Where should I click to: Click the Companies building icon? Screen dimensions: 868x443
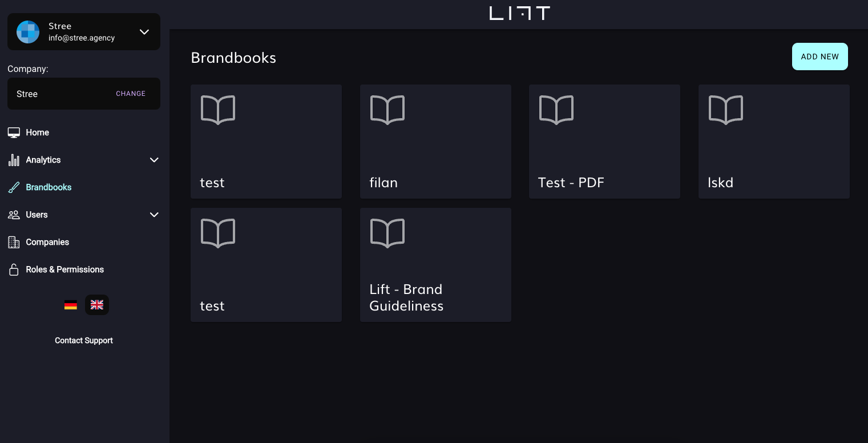tap(14, 242)
